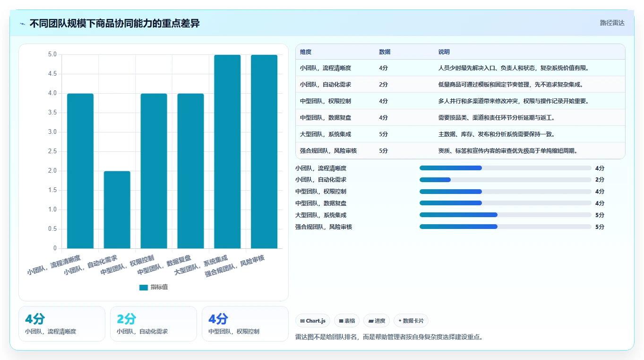The width and height of the screenshot is (644, 360).
Task: Click table cell 小团队，流程清晰度 in 维度 column
Action: [x=326, y=68]
